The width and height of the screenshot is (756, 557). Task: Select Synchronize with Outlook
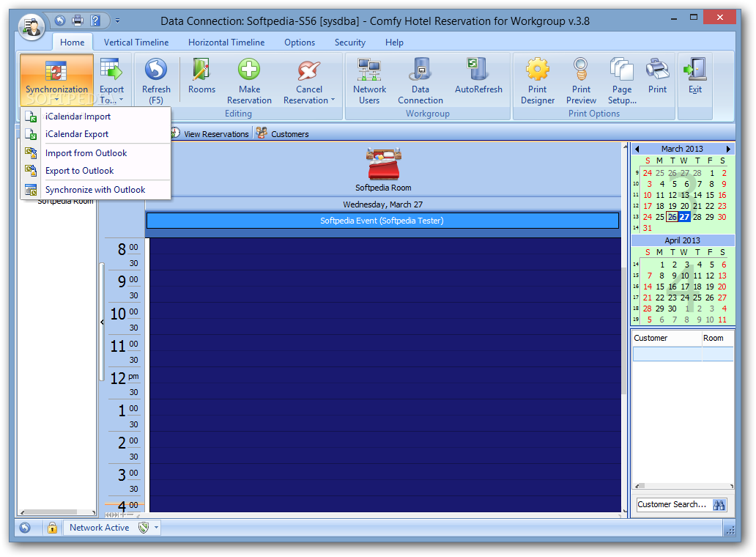(96, 190)
